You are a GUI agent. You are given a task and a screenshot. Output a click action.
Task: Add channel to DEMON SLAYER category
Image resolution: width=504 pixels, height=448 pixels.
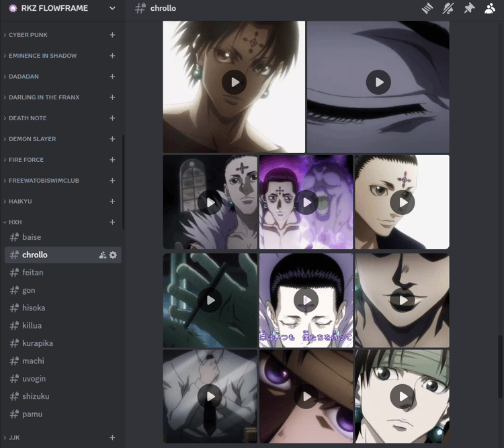click(112, 139)
